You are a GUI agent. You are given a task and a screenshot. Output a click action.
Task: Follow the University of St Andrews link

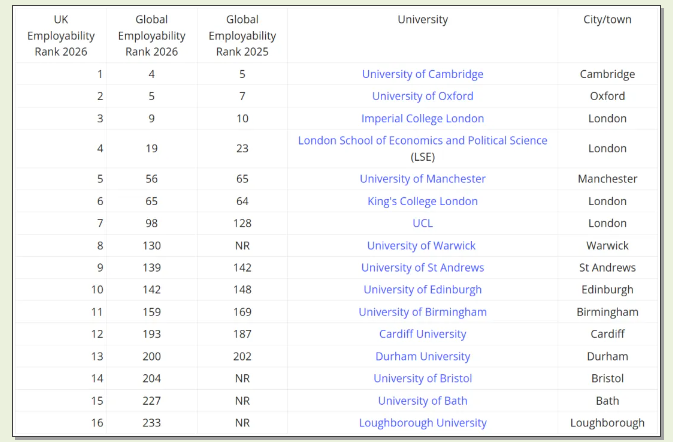[x=422, y=268]
